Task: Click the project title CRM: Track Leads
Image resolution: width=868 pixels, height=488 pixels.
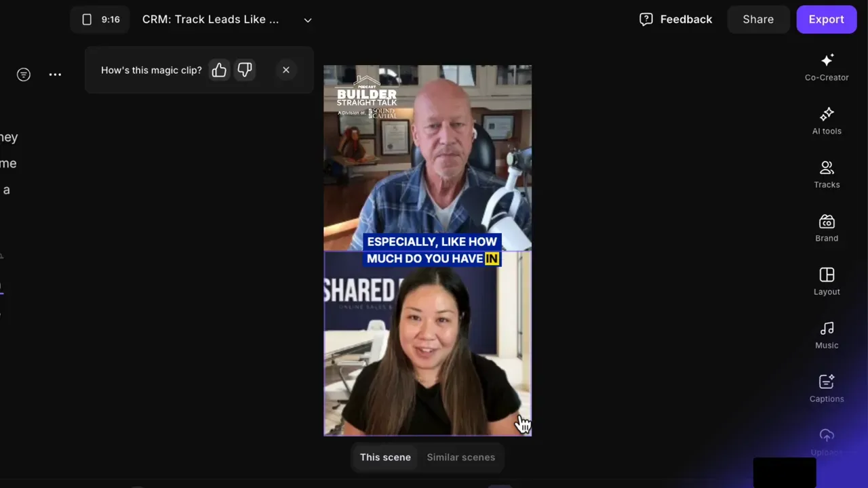Action: pyautogui.click(x=210, y=20)
